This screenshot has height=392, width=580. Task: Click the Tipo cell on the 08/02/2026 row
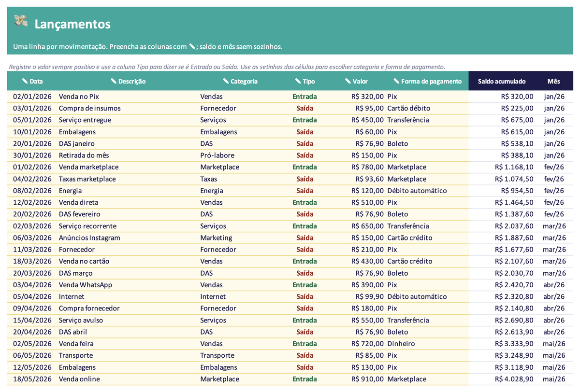[305, 191]
